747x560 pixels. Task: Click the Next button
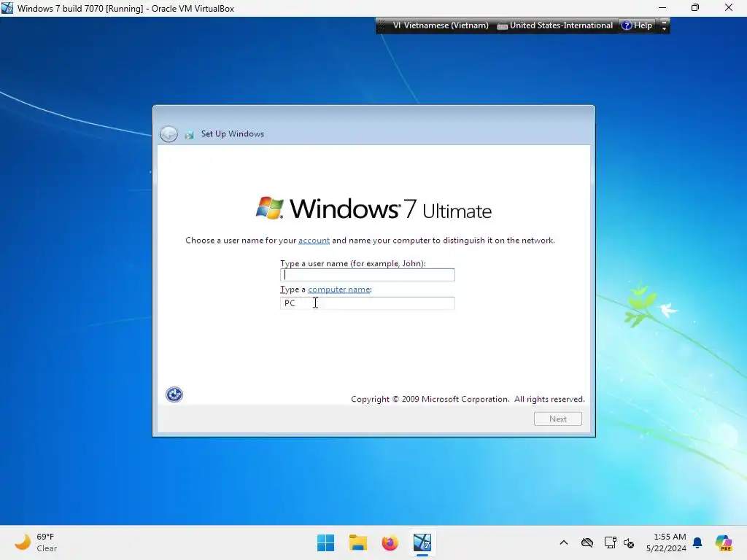point(558,419)
